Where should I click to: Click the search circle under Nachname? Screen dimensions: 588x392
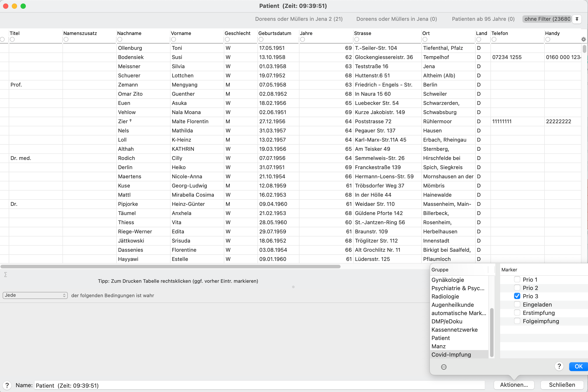[x=120, y=39]
